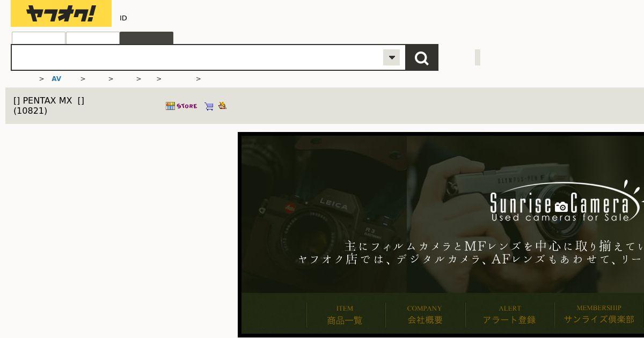Click the Store badge icon
Viewport: 644px width, 338px height.
[181, 106]
